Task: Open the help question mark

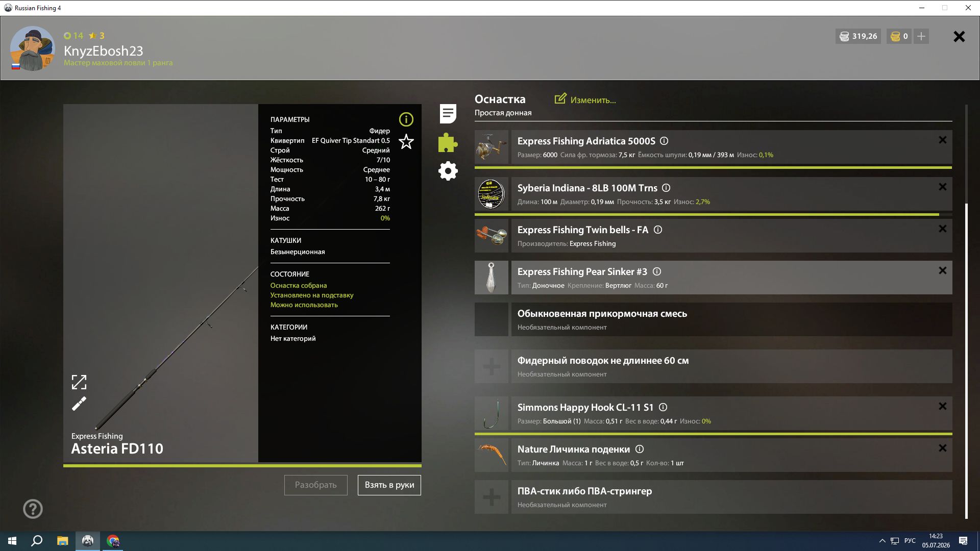Action: tap(33, 509)
